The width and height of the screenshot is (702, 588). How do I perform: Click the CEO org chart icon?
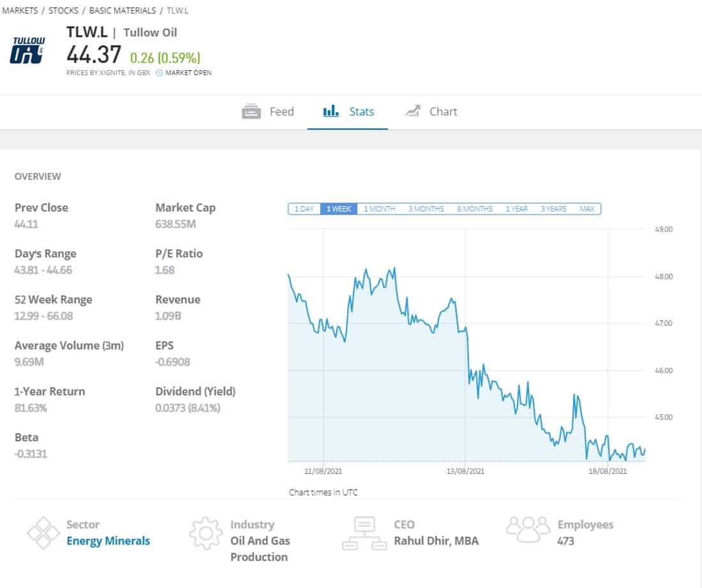pyautogui.click(x=364, y=533)
